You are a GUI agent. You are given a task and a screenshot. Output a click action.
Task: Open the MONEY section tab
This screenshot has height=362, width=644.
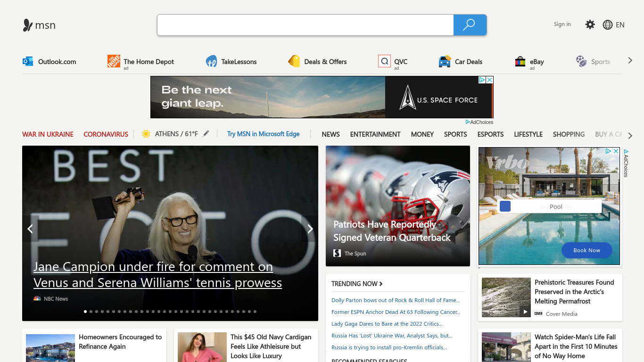pos(422,134)
